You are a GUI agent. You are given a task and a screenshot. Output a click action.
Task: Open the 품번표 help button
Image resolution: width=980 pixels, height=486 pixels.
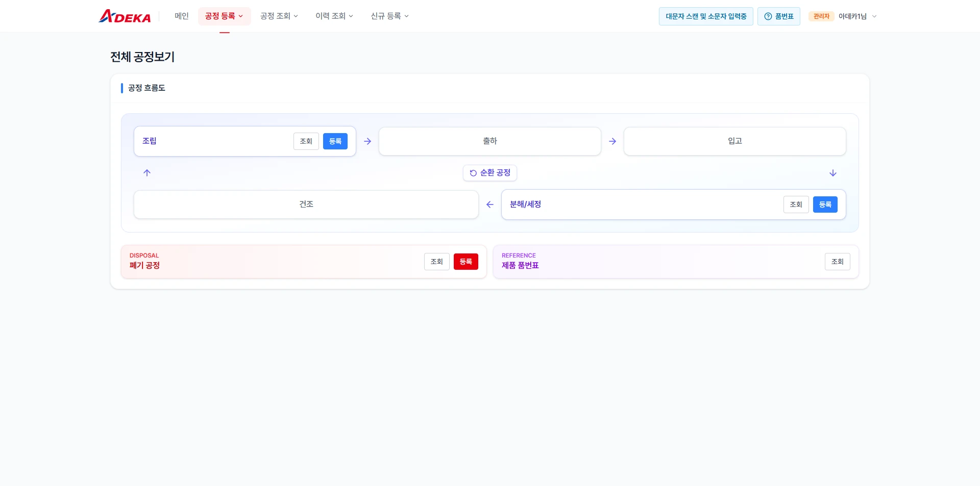coord(779,16)
